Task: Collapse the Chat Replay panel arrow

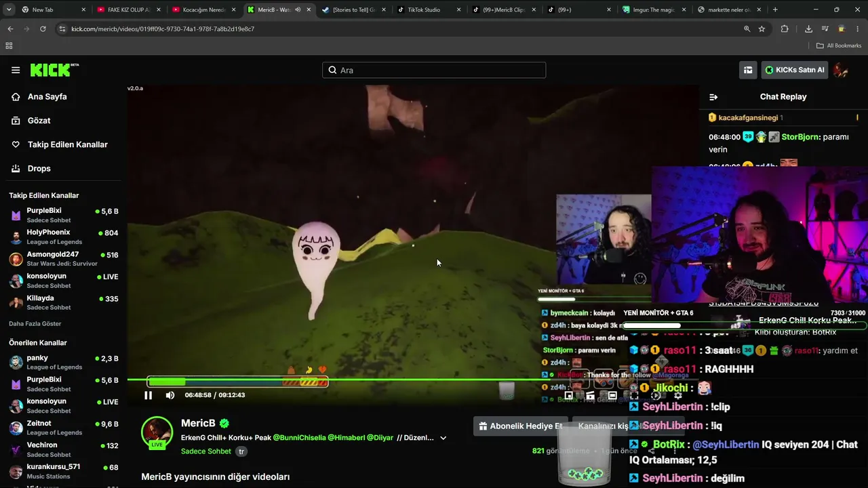Action: click(x=713, y=97)
